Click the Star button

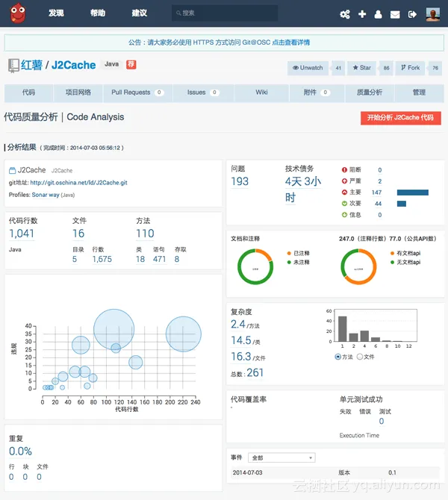click(362, 68)
